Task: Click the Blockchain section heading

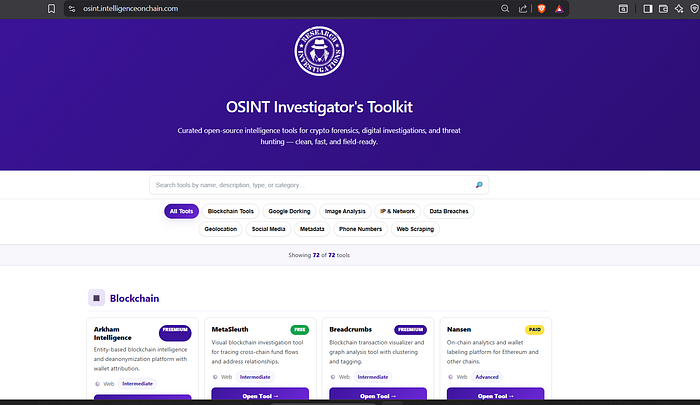Action: pyautogui.click(x=134, y=298)
